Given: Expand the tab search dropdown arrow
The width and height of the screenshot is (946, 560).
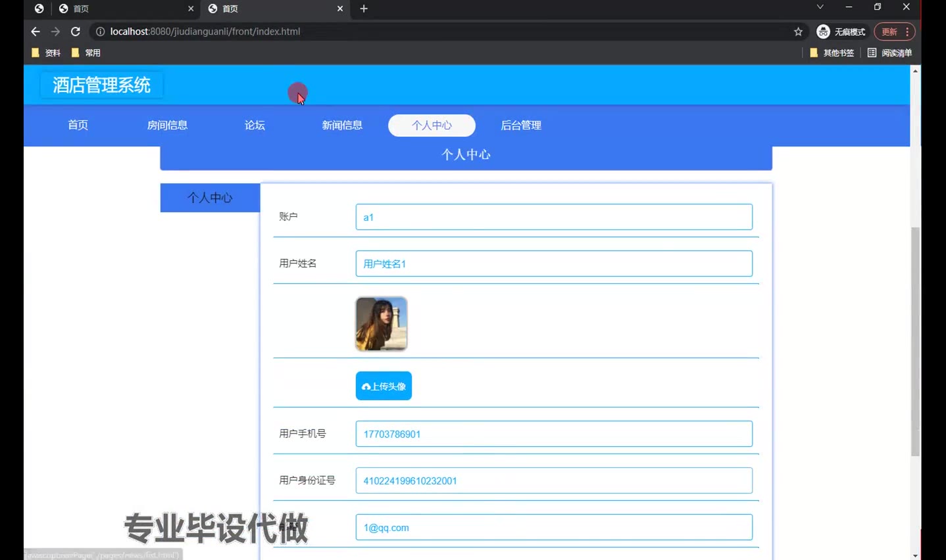Looking at the screenshot, I should pyautogui.click(x=820, y=7).
